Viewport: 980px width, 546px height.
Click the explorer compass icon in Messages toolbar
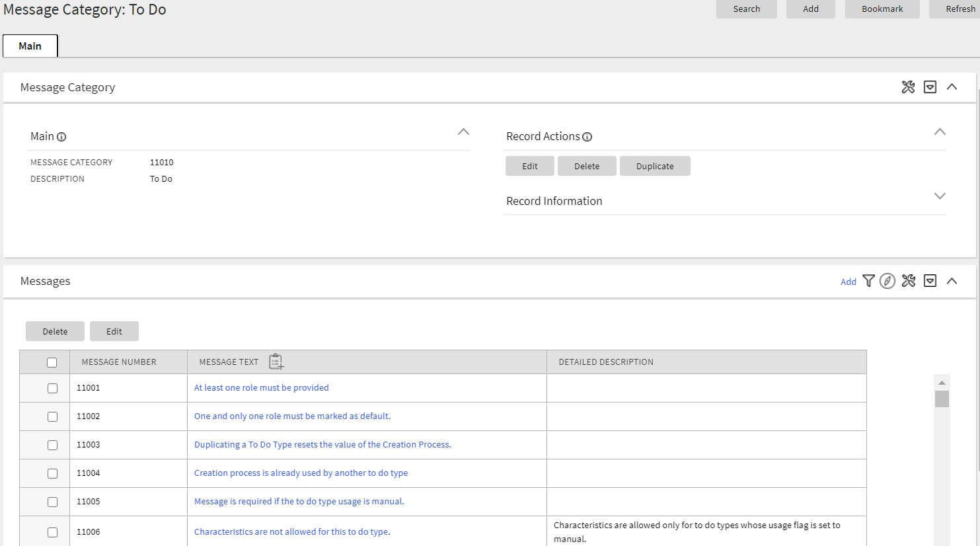[x=887, y=281]
